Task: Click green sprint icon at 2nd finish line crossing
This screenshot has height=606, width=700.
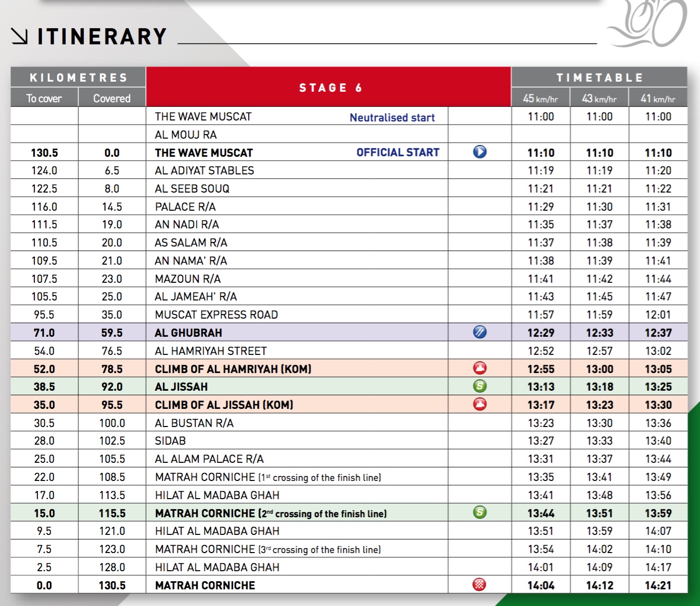Action: (x=480, y=513)
